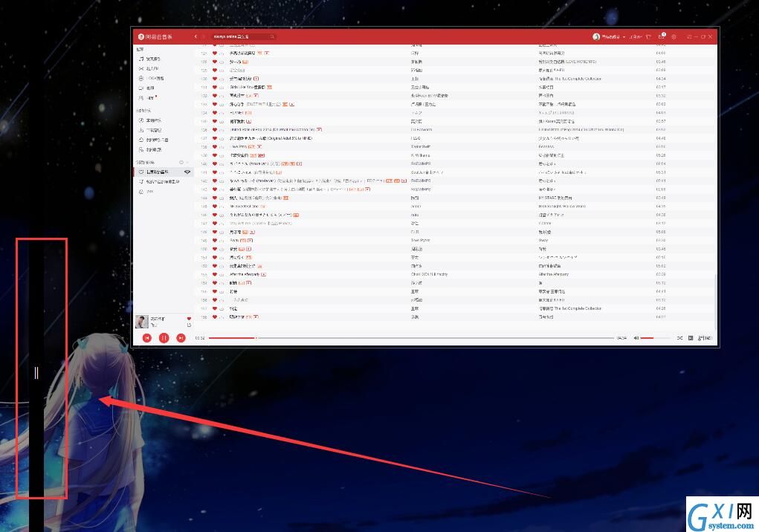759x532 pixels.
Task: Open the Private FM sidebar item
Action: 149,68
